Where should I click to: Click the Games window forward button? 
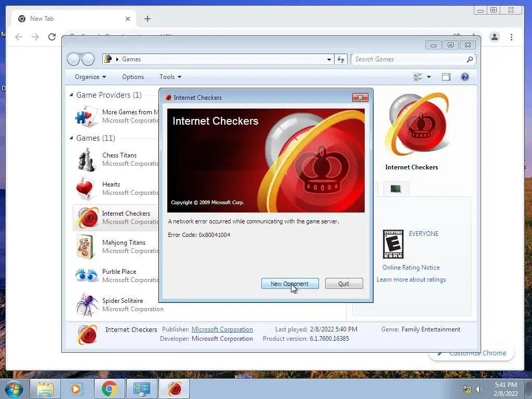[x=88, y=59]
